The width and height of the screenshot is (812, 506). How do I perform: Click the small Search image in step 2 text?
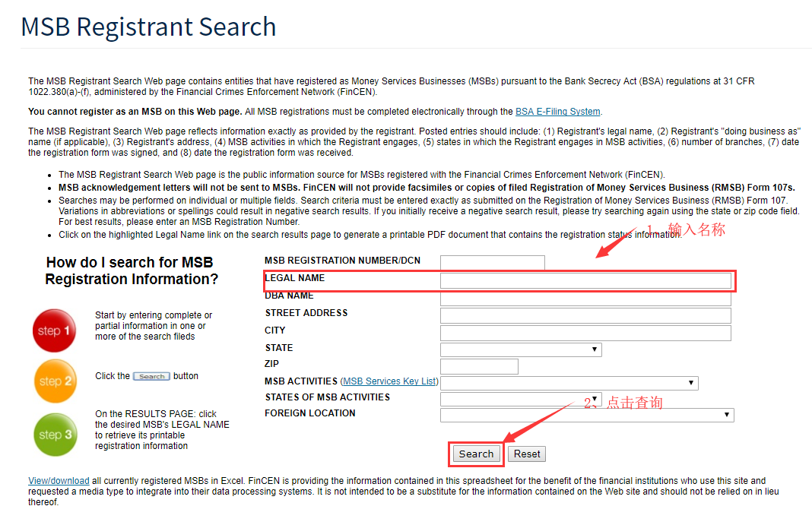tap(151, 376)
